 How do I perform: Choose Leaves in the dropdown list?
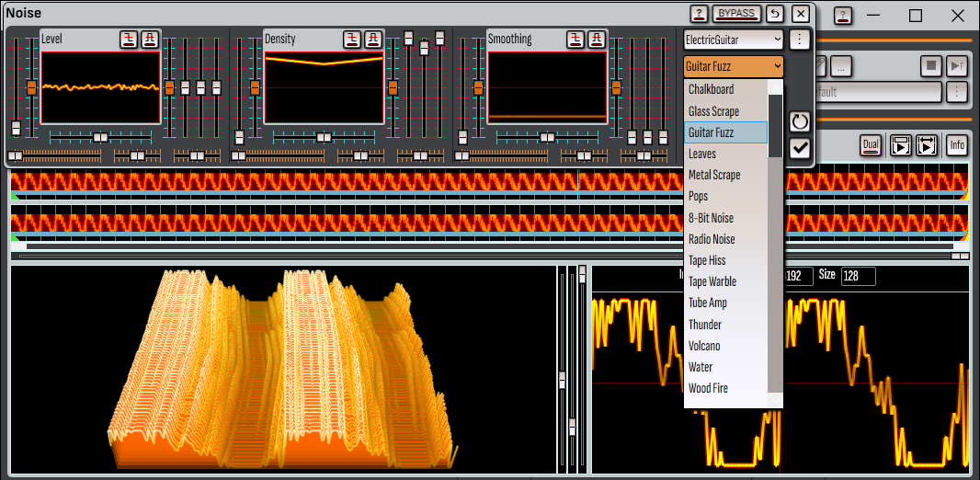725,154
